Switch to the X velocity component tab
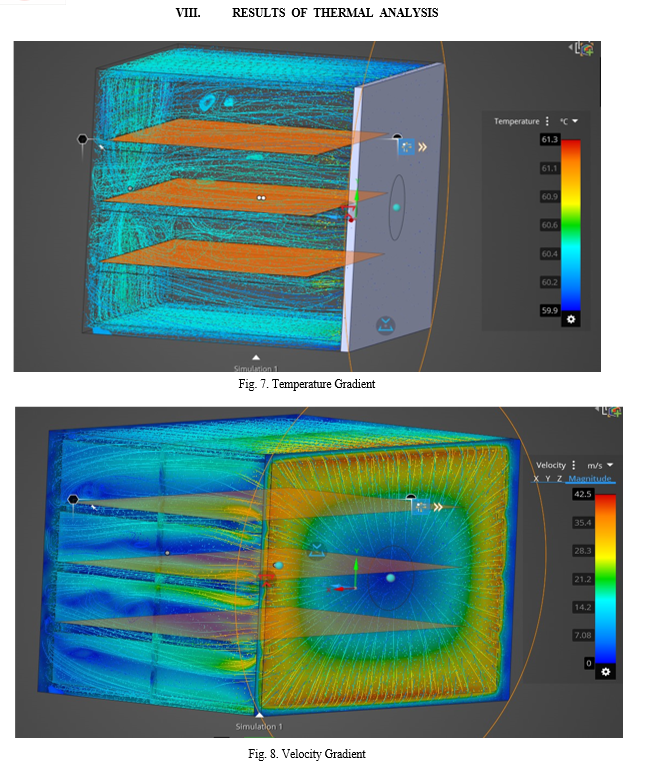 click(536, 478)
